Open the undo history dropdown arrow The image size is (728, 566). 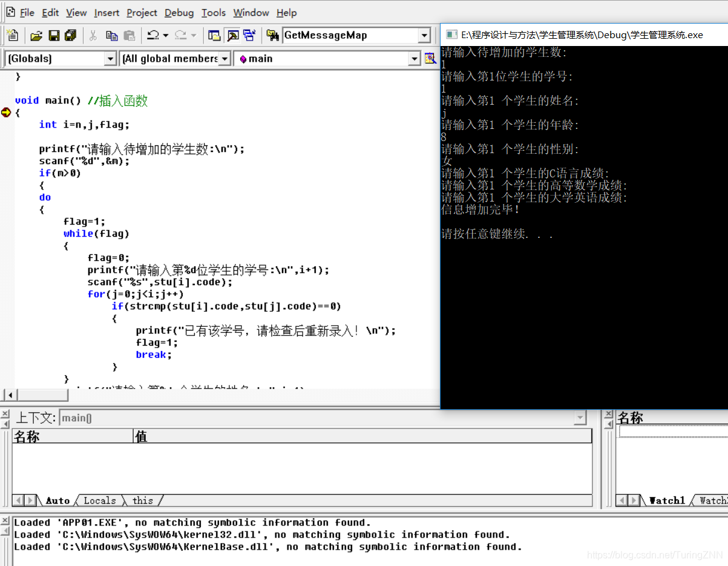[165, 35]
